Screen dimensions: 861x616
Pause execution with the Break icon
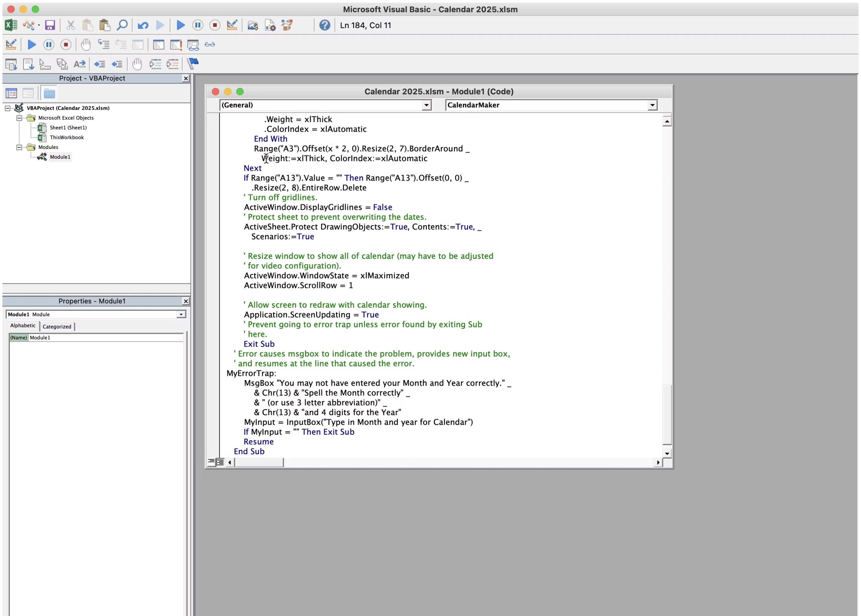(198, 25)
